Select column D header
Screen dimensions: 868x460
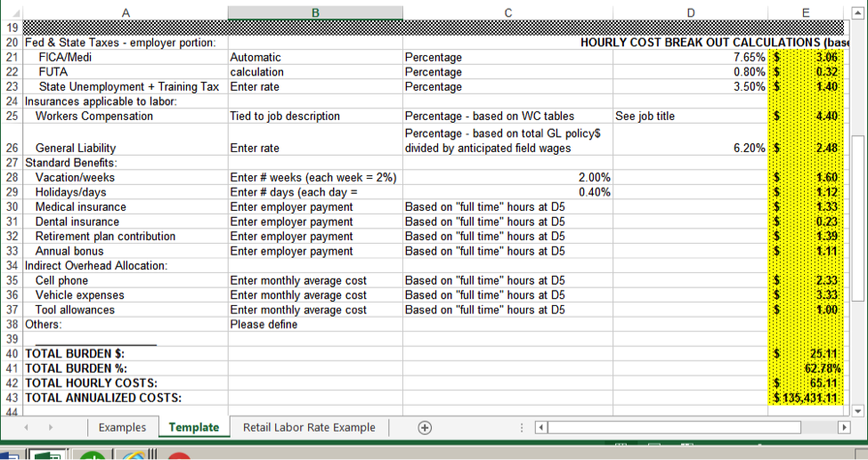click(689, 11)
